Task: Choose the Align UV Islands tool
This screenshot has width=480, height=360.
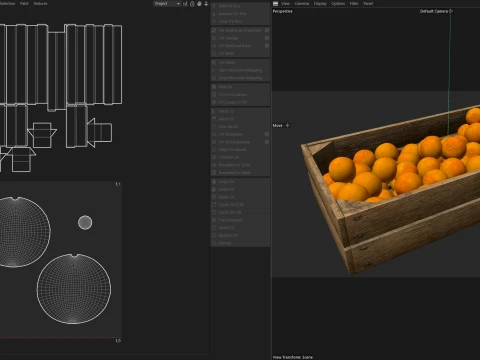Action: pos(240,149)
